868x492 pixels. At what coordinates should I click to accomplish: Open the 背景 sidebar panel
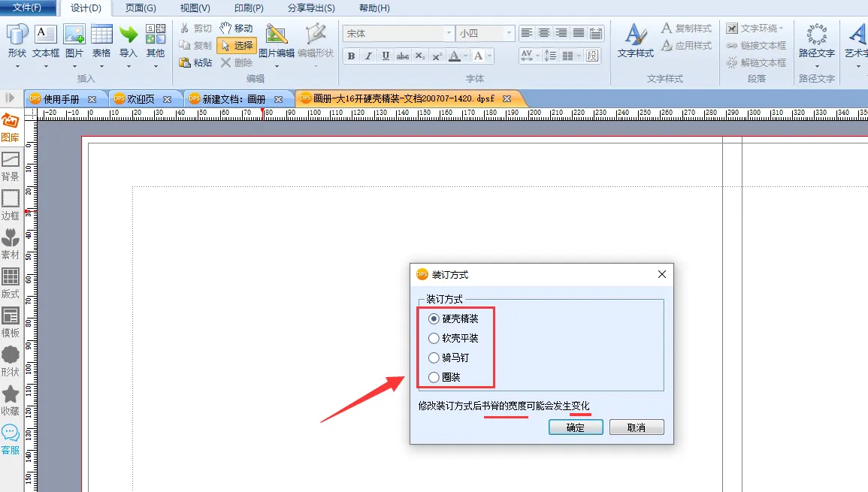(x=10, y=167)
